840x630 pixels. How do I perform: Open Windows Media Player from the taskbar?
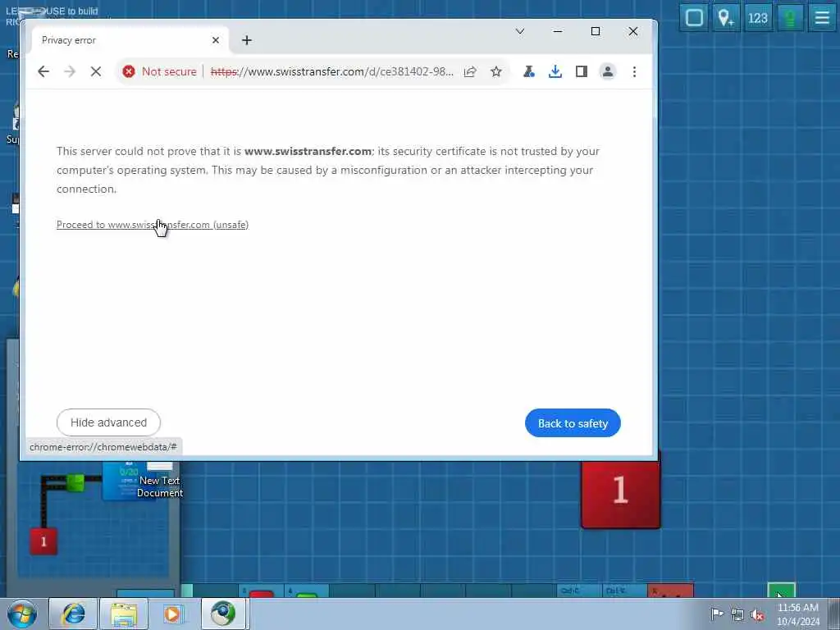click(x=172, y=614)
